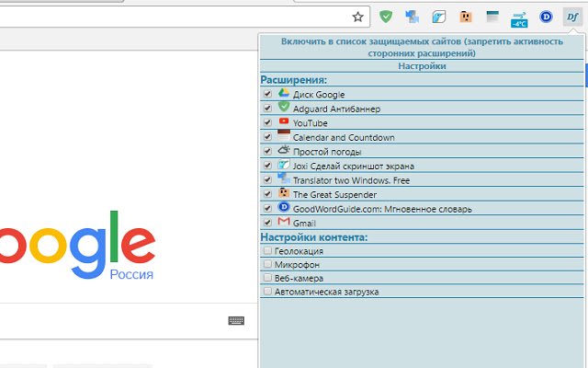
Task: Click the YouTube extension label
Action: click(311, 123)
